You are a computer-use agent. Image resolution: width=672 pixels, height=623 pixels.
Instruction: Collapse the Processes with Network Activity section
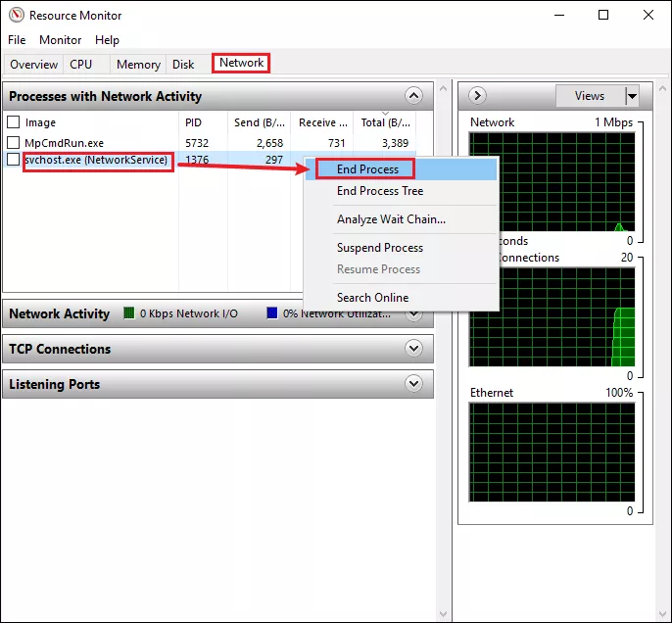click(x=413, y=96)
